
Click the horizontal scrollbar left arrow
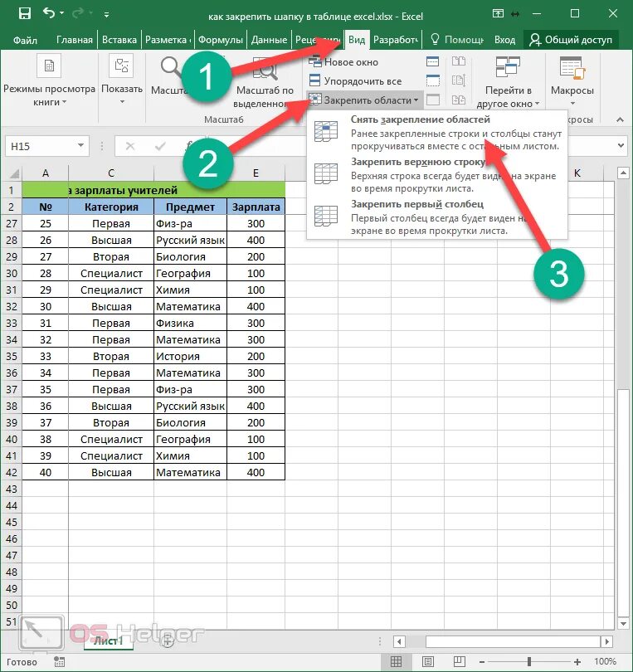[x=399, y=641]
